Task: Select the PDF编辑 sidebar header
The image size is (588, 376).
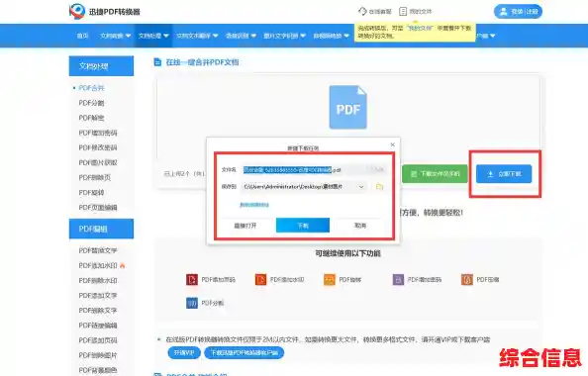Action: tap(101, 229)
